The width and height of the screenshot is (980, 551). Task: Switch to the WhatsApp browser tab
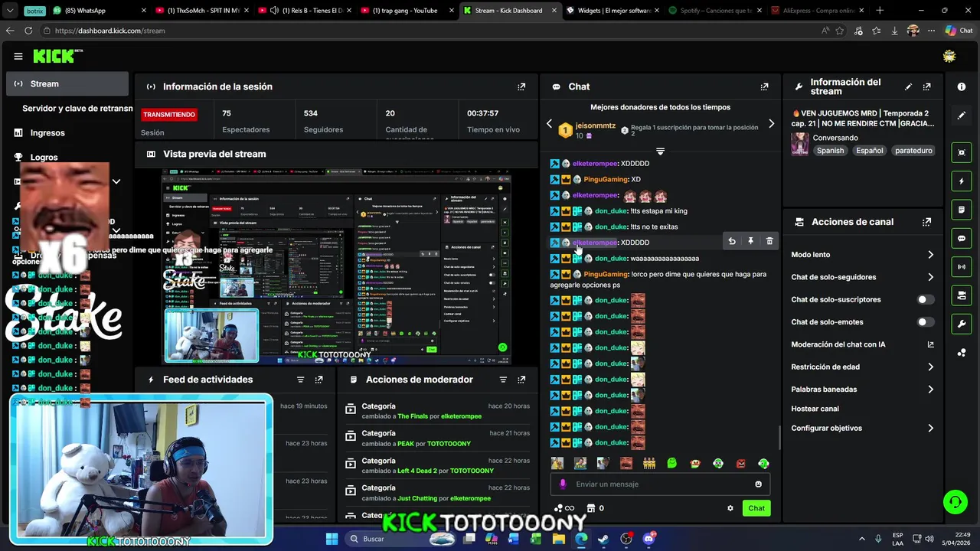pos(100,11)
